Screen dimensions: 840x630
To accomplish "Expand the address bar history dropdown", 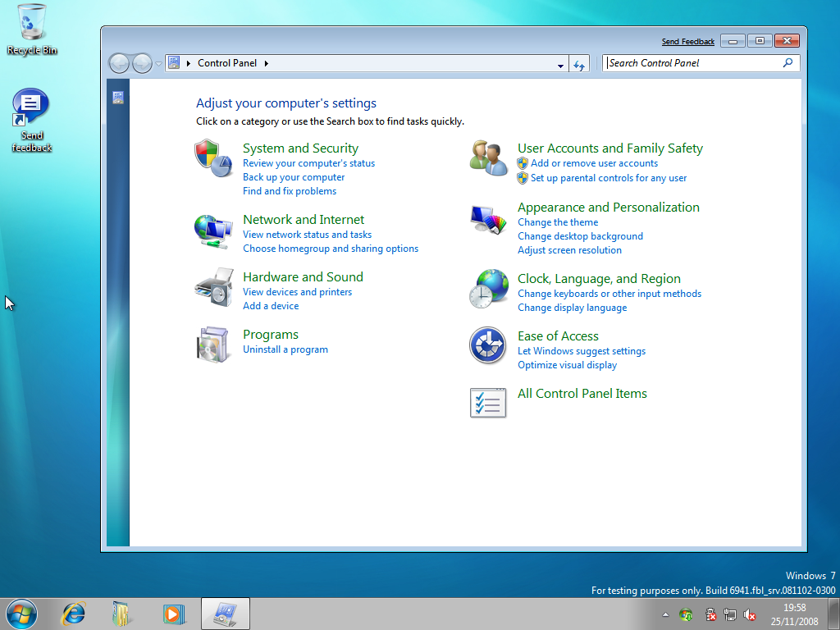I will (561, 65).
